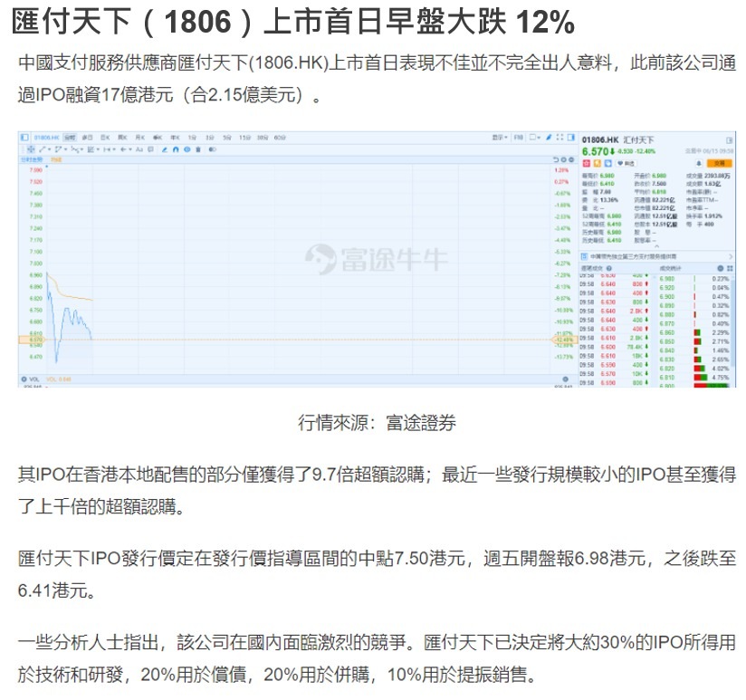Open the 成交统计 tab
This screenshot has height=700, width=746.
tap(670, 268)
